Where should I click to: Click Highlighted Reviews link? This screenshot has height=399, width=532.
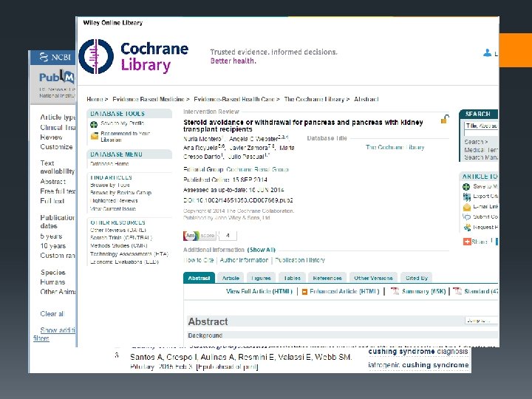114,200
